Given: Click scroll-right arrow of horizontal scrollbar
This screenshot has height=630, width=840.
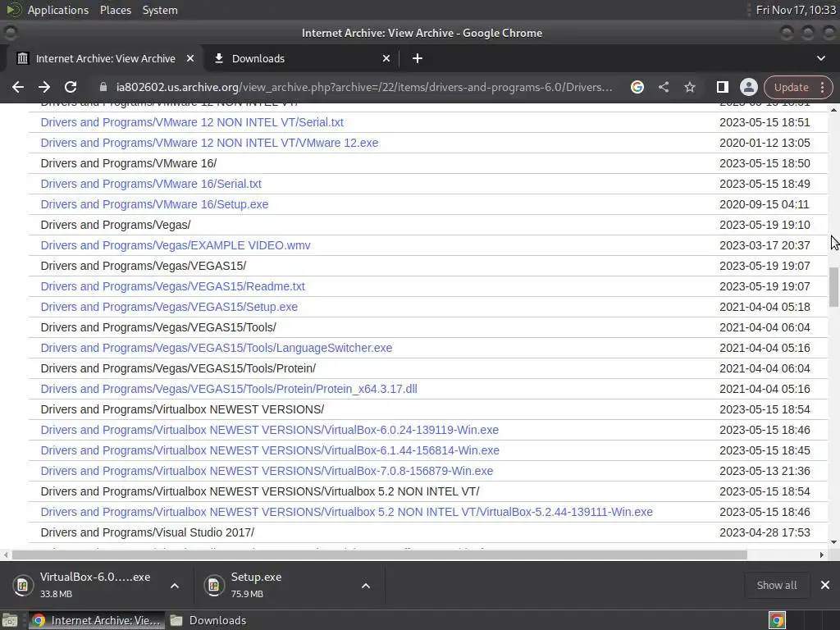Looking at the screenshot, I should pos(822,555).
